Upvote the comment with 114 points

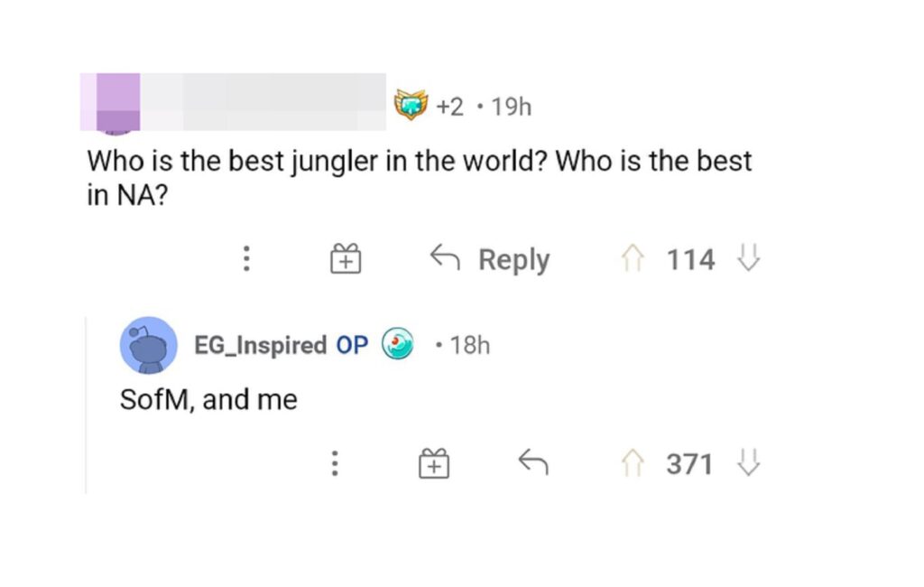[x=631, y=260]
